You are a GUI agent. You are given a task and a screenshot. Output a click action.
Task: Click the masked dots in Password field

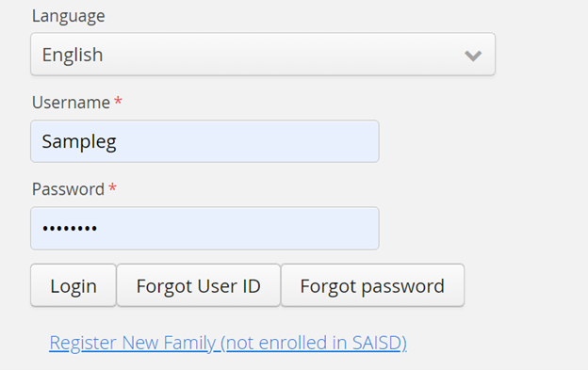70,228
